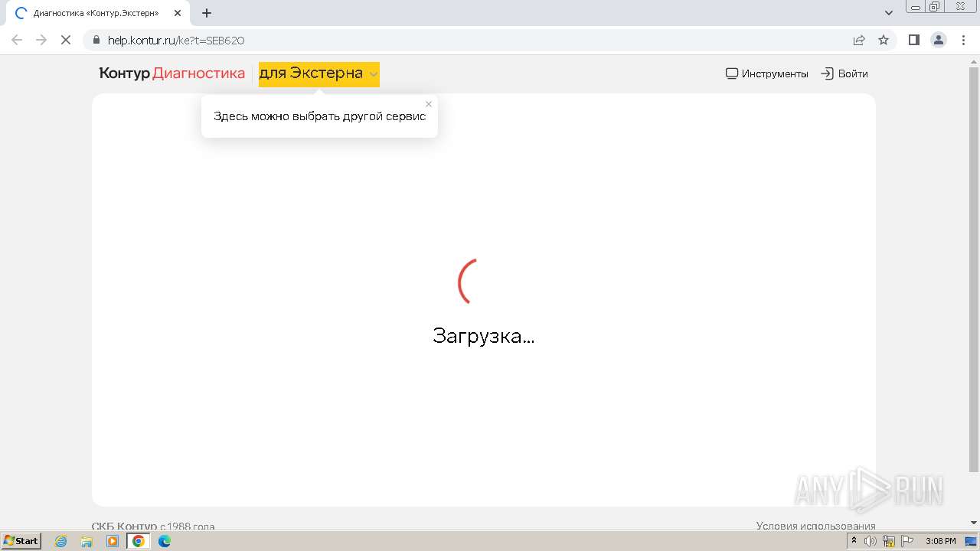Switch to Chrome in the taskbar
Image resolution: width=980 pixels, height=551 pixels.
139,541
